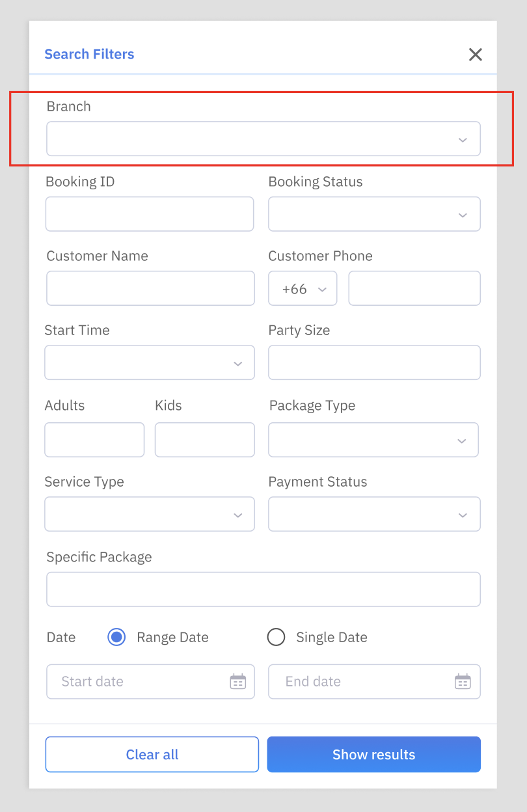Image resolution: width=527 pixels, height=812 pixels.
Task: Select the Single Date radio button
Action: coord(277,637)
